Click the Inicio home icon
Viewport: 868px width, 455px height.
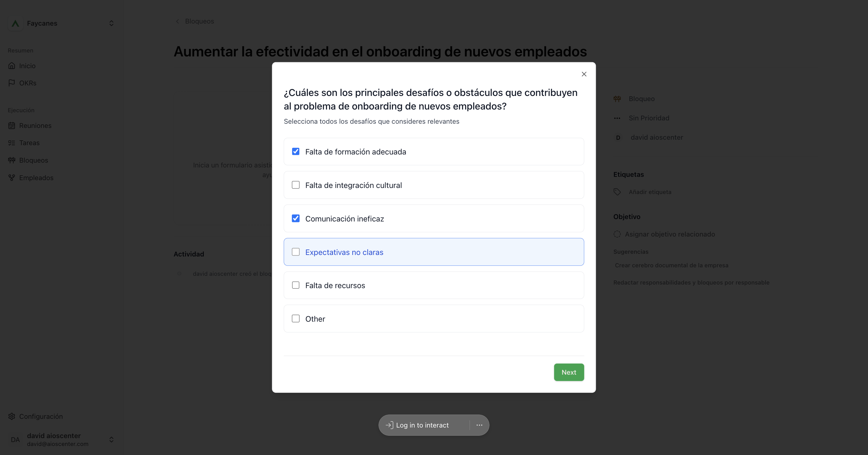click(12, 66)
